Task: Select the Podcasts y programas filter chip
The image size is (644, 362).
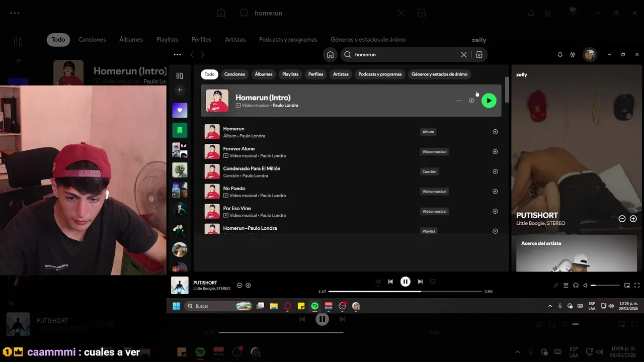Action: 380,74
